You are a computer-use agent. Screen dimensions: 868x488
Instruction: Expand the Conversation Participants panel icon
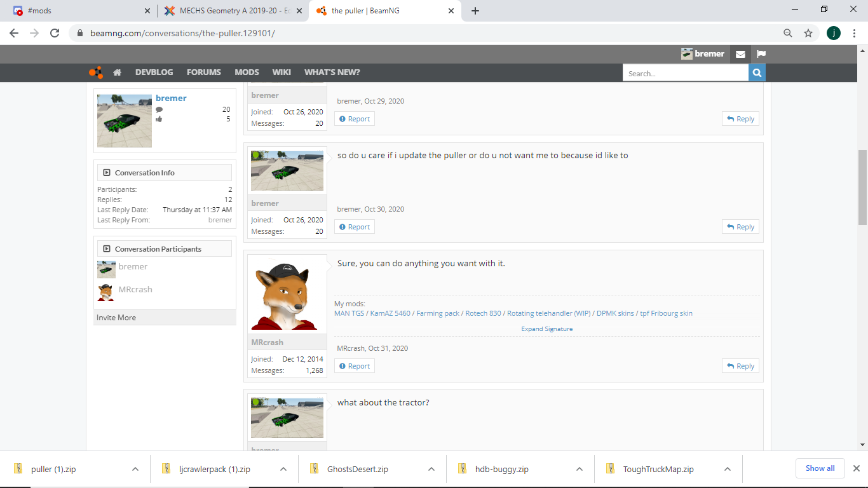coord(107,249)
